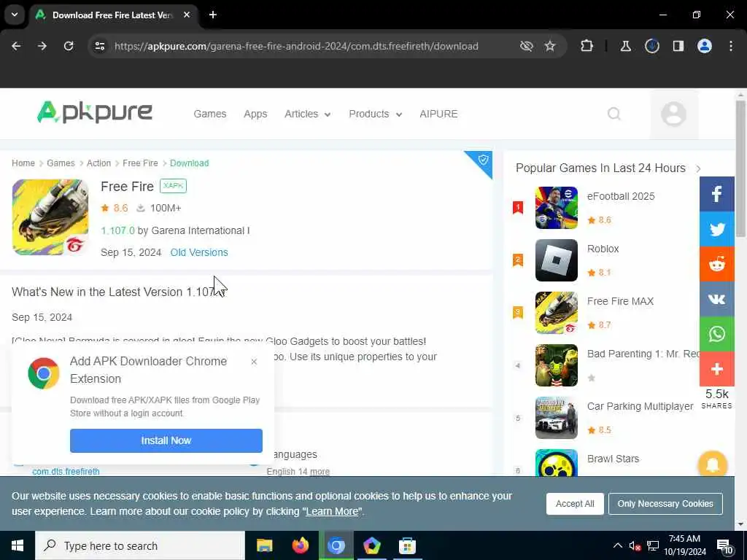This screenshot has width=747, height=560.
Task: Open the Free Fire app icon
Action: pos(50,217)
